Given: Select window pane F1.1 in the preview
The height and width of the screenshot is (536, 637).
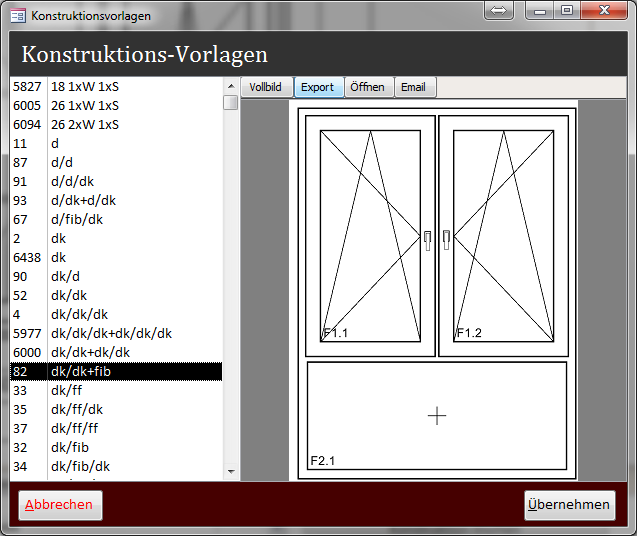Looking at the screenshot, I should click(370, 236).
